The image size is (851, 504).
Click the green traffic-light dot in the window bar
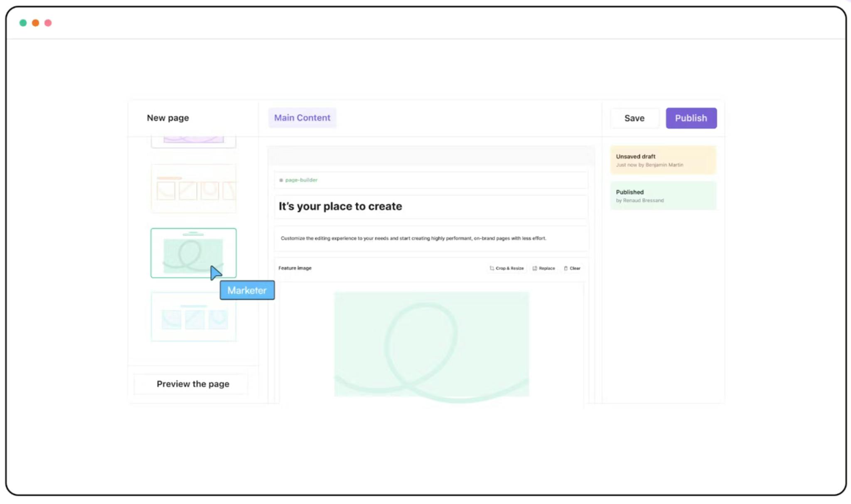click(23, 22)
